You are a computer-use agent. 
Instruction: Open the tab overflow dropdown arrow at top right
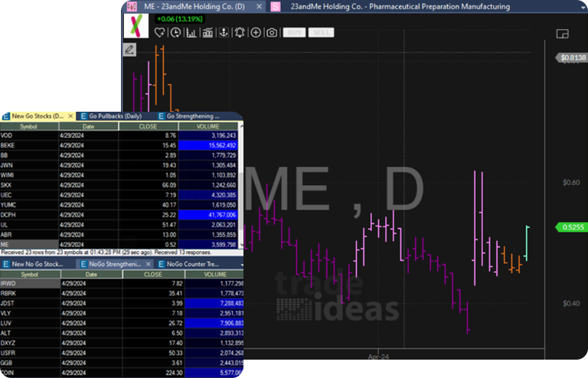pyautogui.click(x=583, y=7)
